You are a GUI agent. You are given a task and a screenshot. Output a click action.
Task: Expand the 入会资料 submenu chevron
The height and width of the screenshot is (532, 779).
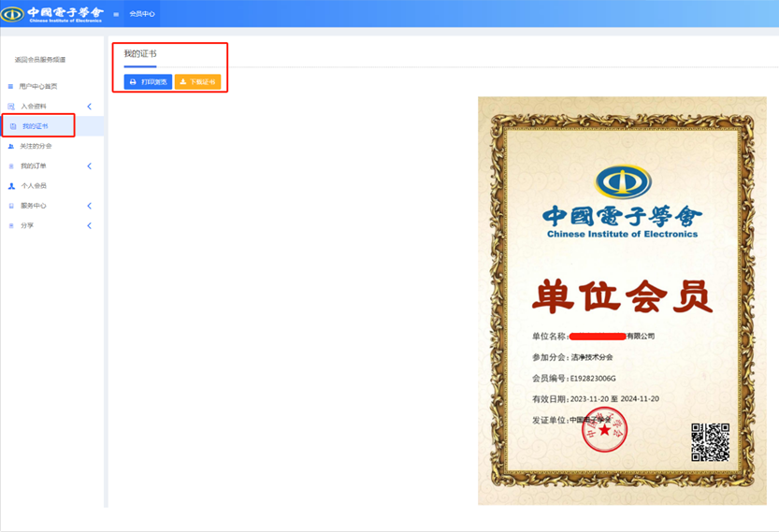pos(90,107)
